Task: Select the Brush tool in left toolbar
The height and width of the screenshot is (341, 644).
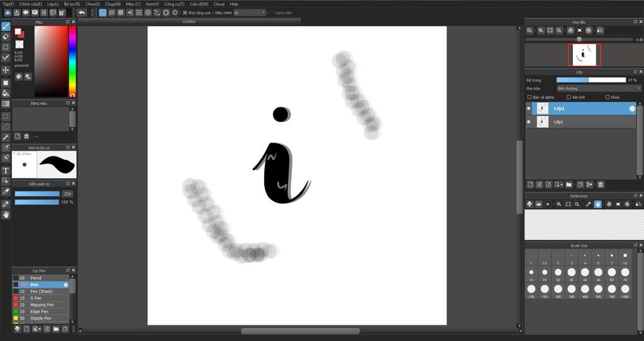Action: click(x=6, y=26)
